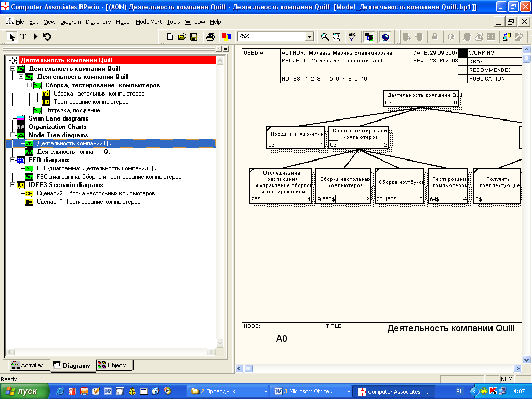The width and height of the screenshot is (532, 399).
Task: Toggle the Model Explorer tree icon
Action: (x=369, y=37)
